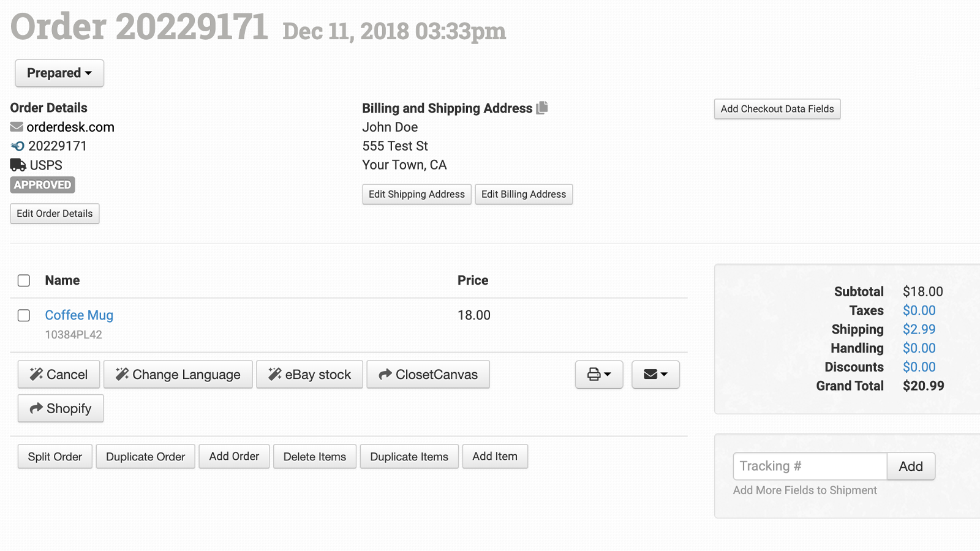Screen dimensions: 980x551
Task: Check the Coffee Mug item checkbox
Action: pos(24,315)
